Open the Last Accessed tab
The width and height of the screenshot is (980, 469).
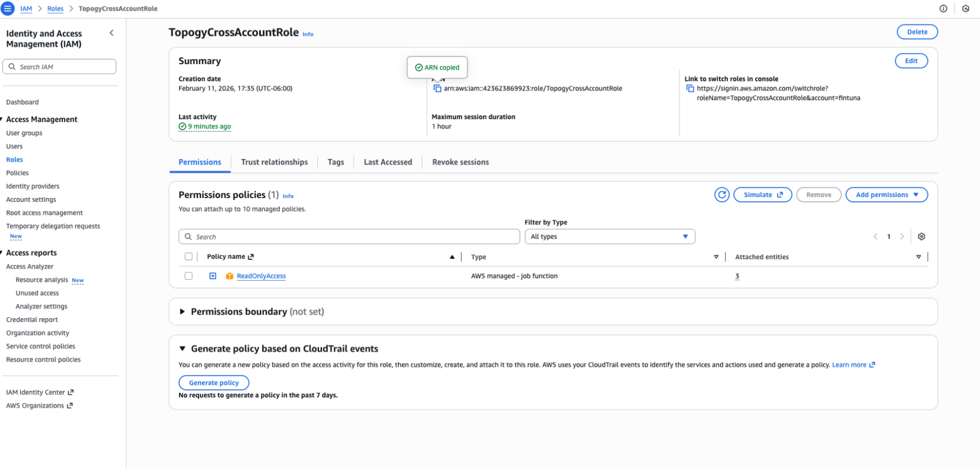pos(388,162)
